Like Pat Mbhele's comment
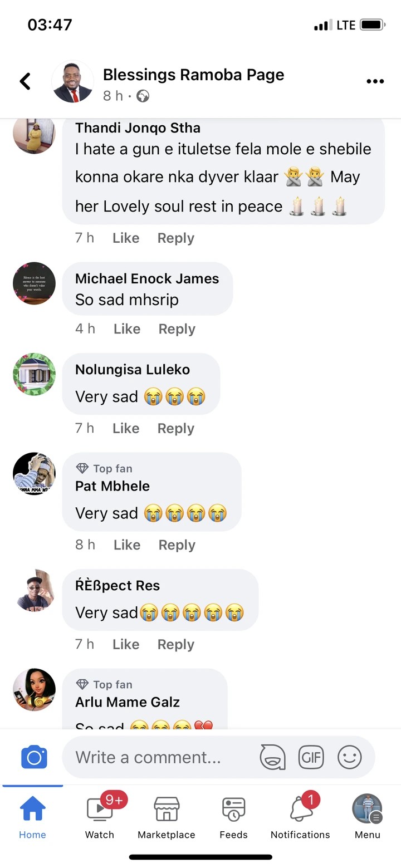The height and width of the screenshot is (868, 401). coord(127,545)
